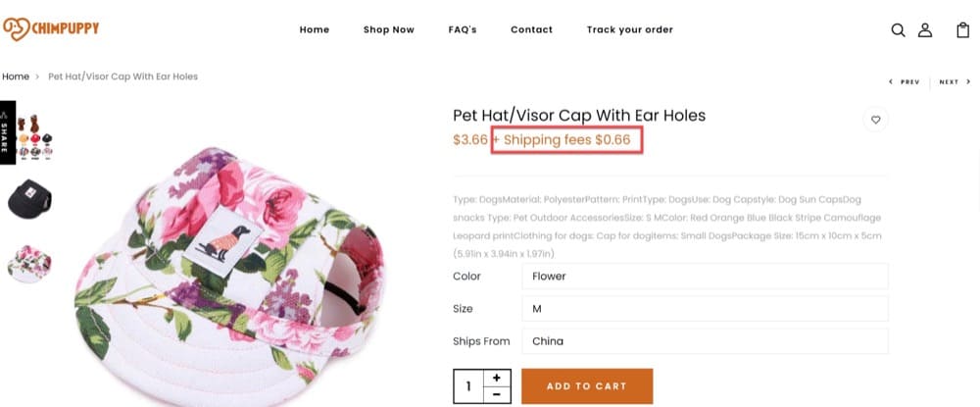The height and width of the screenshot is (407, 980).
Task: Open the FAQ's menu item
Action: click(x=463, y=29)
